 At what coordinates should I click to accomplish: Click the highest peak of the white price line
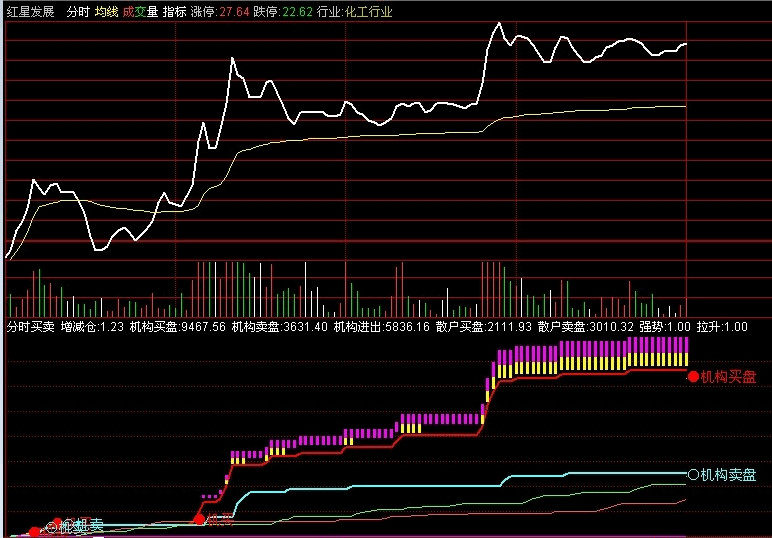pyautogui.click(x=499, y=23)
